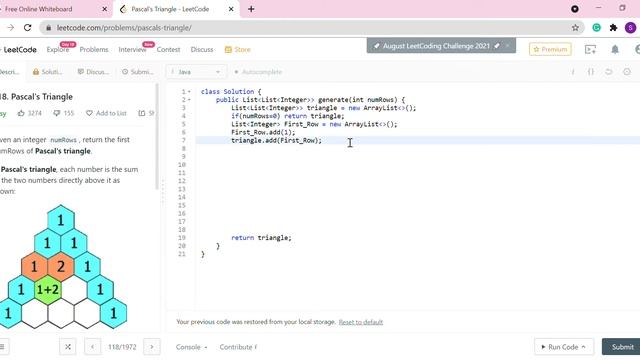Viewport: 640px width, 360px height.
Task: Toggle the Autocomplete option
Action: 258,72
